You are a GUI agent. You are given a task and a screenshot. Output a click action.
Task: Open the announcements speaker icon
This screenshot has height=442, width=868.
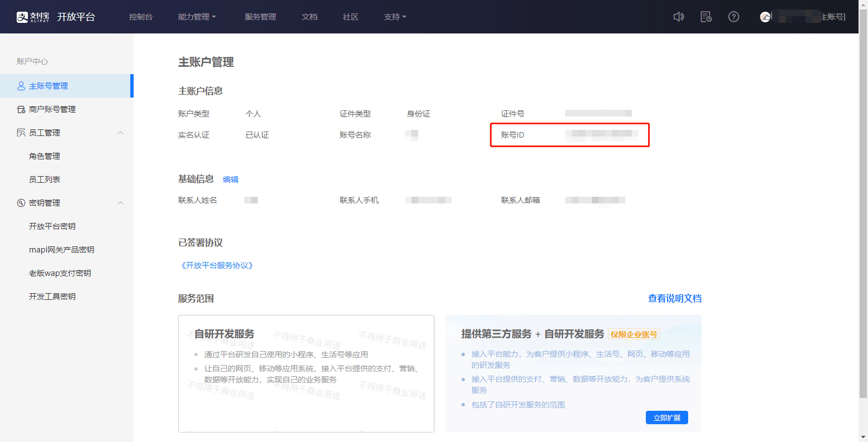[679, 17]
